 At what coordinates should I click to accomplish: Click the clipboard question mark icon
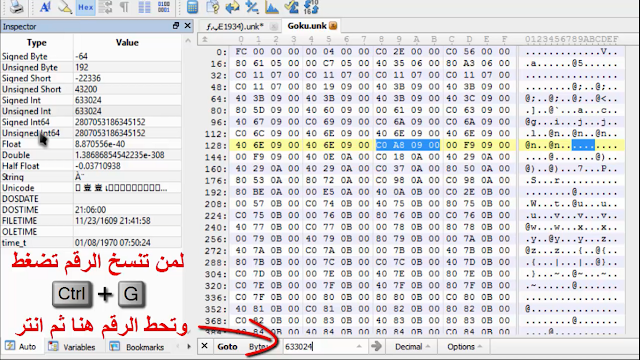212,7
